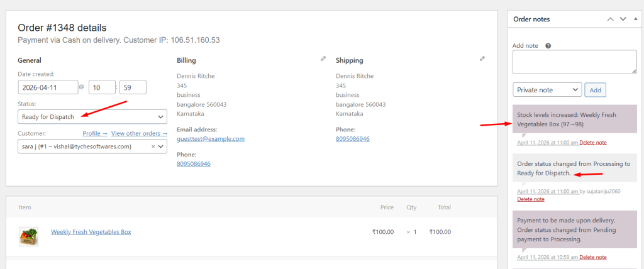
Task: Move Order notes panel up
Action: point(609,19)
